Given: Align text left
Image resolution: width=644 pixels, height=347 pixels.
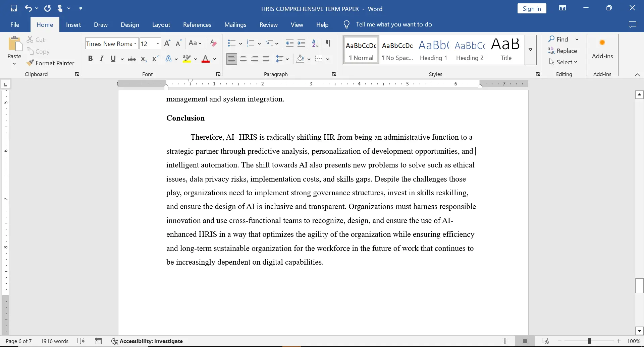Looking at the screenshot, I should click(232, 59).
